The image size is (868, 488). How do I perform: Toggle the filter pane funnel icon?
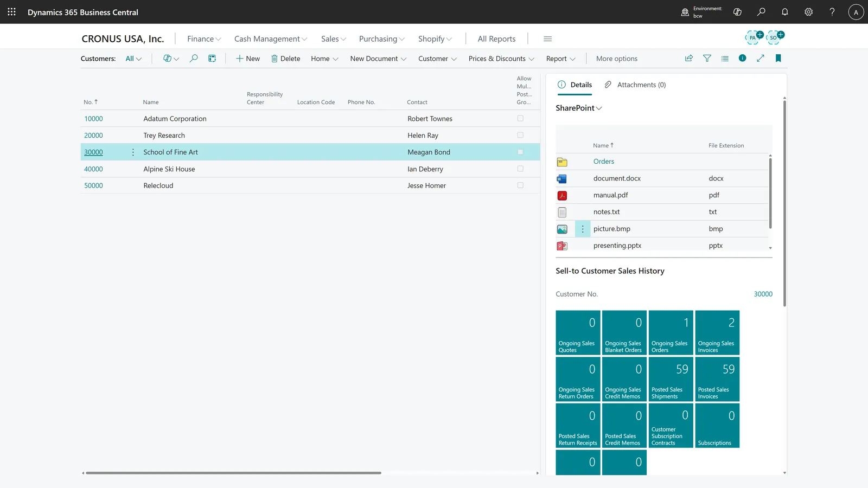tap(707, 59)
